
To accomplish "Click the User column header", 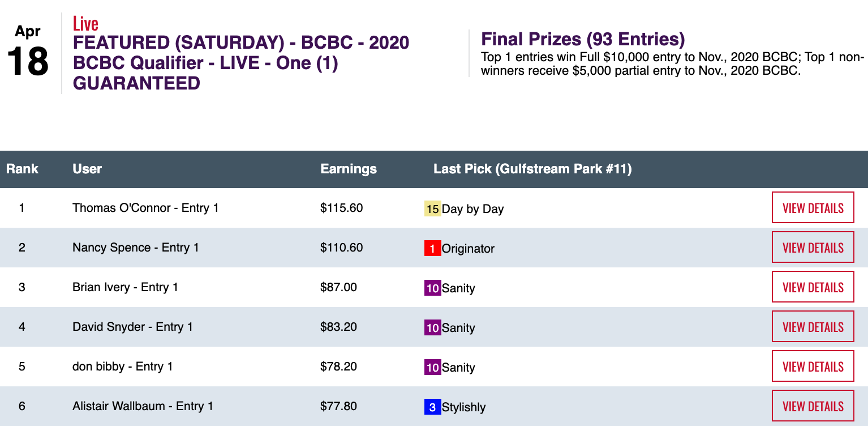I will (87, 169).
